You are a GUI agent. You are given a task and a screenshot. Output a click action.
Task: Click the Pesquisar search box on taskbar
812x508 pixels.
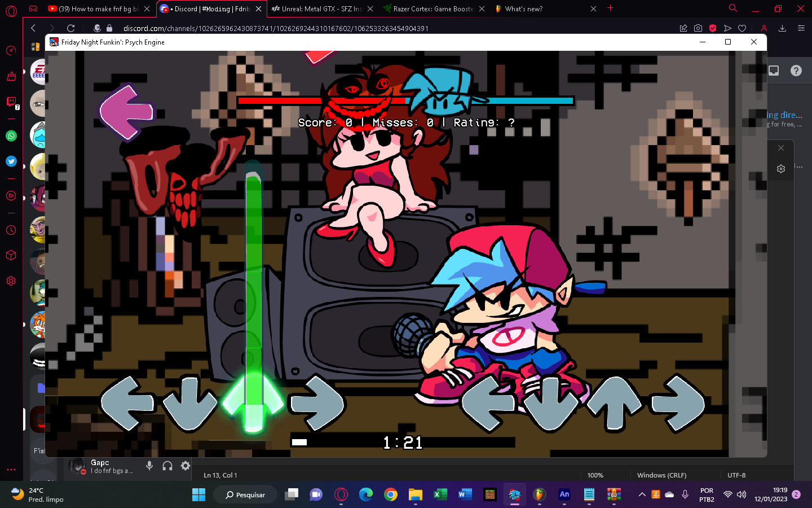coord(245,494)
